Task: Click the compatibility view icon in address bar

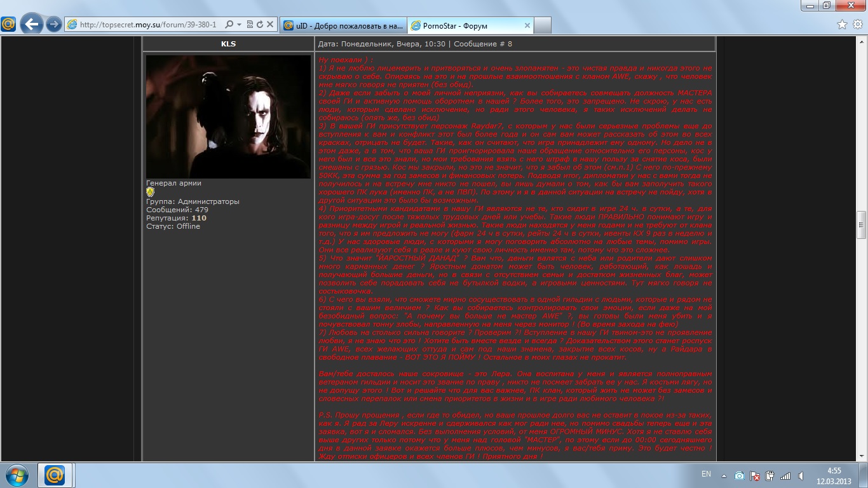Action: tap(250, 25)
